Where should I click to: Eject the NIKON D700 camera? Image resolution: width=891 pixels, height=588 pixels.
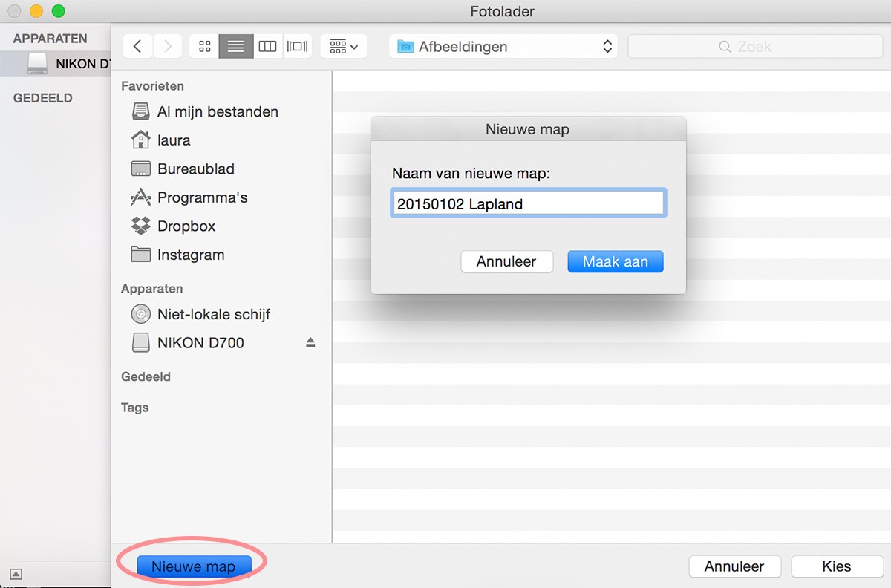[x=311, y=342]
